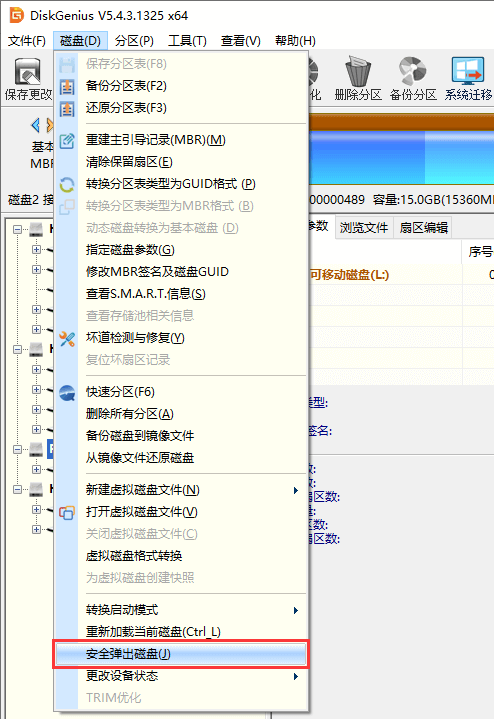Choose 打开虚拟磁盘文件(V)
Viewport: 494px width, 719px height.
pyautogui.click(x=180, y=512)
